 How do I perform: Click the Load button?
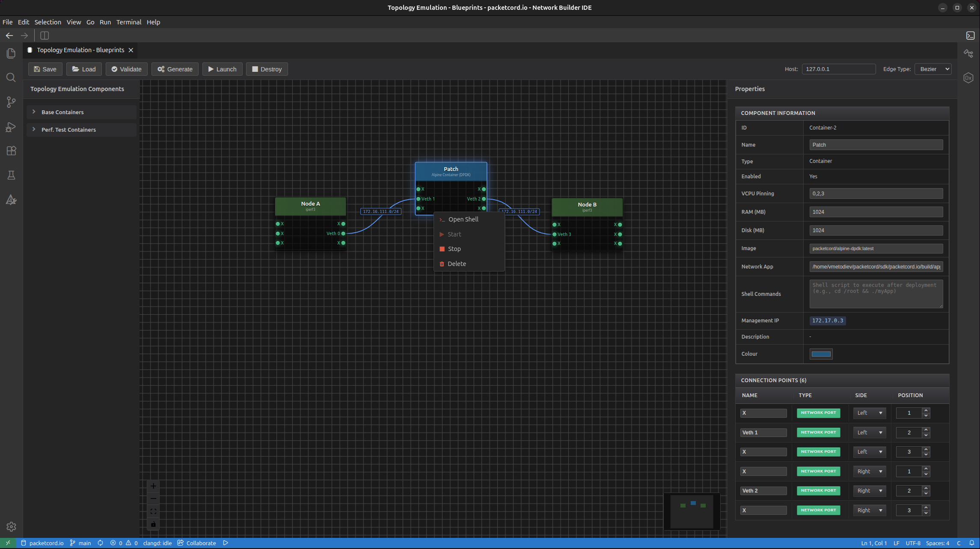pyautogui.click(x=84, y=69)
